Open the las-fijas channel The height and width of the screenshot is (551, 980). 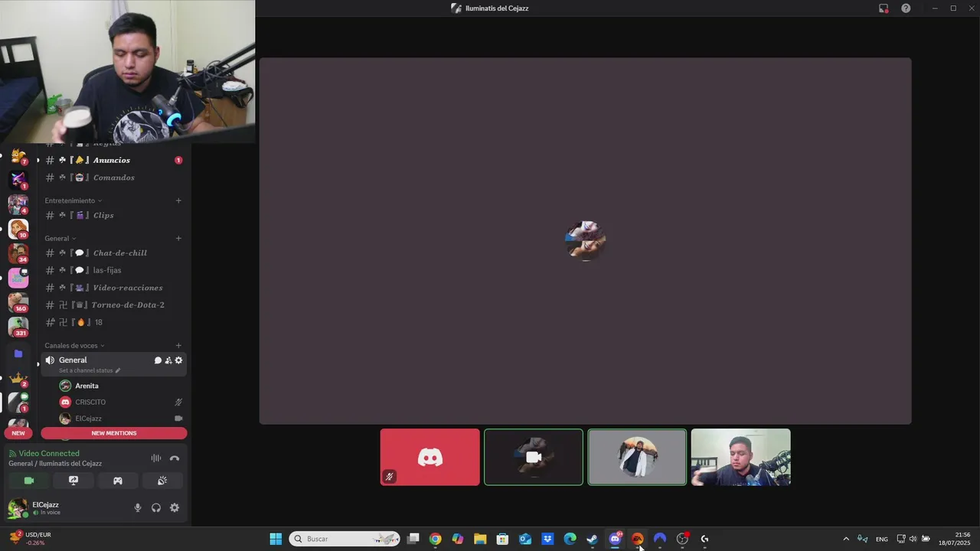(113, 270)
